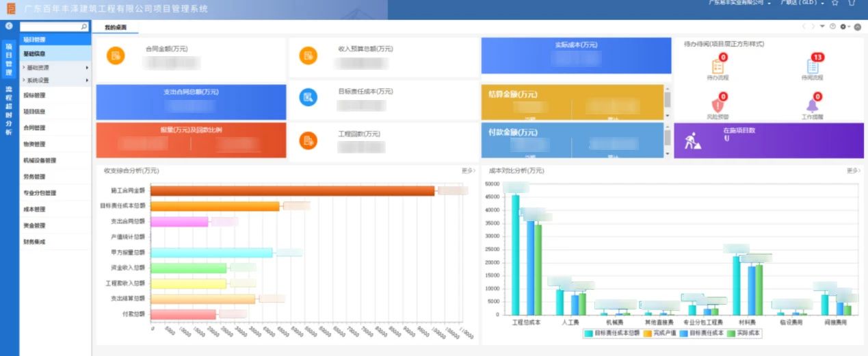Toggle 目标责任成本总额 legend entry

pyautogui.click(x=612, y=333)
